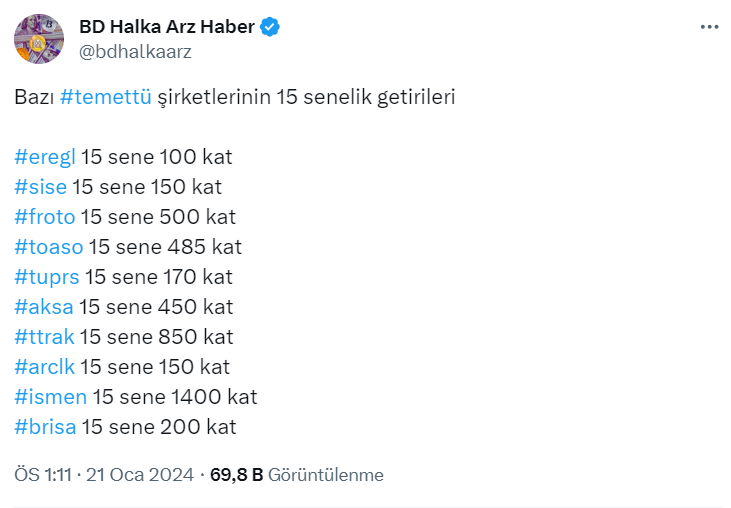Viewport: 731px width, 508px height.
Task: Open the three-dot more options menu
Action: tap(709, 28)
